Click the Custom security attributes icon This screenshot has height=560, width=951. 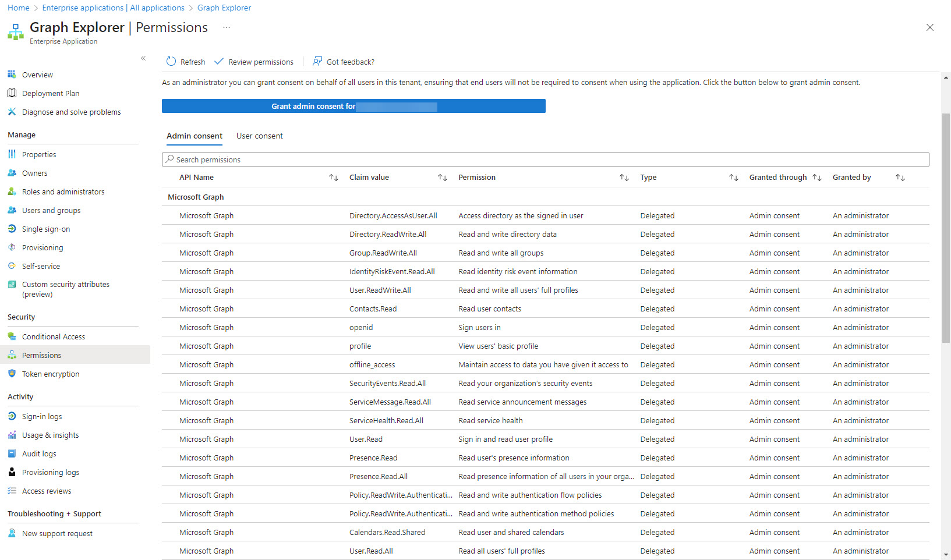tap(12, 285)
